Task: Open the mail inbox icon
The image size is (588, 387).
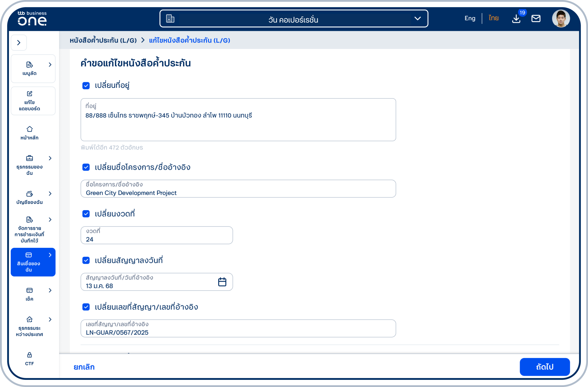Action: [536, 19]
